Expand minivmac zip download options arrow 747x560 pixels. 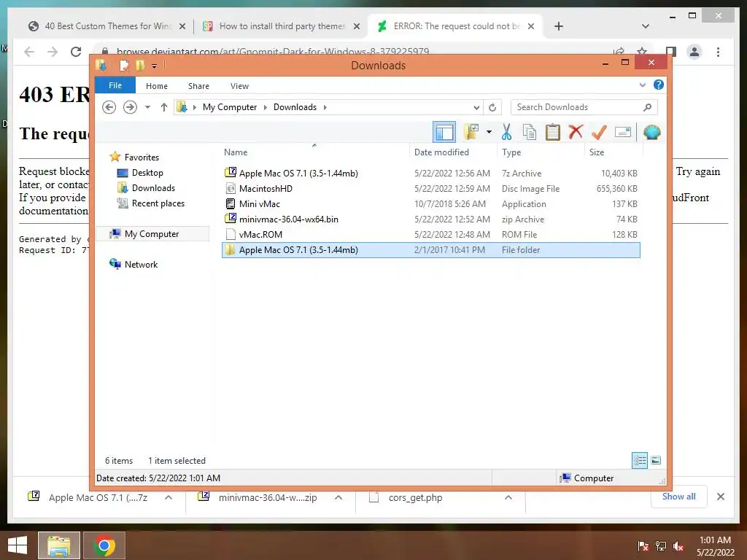(x=338, y=497)
